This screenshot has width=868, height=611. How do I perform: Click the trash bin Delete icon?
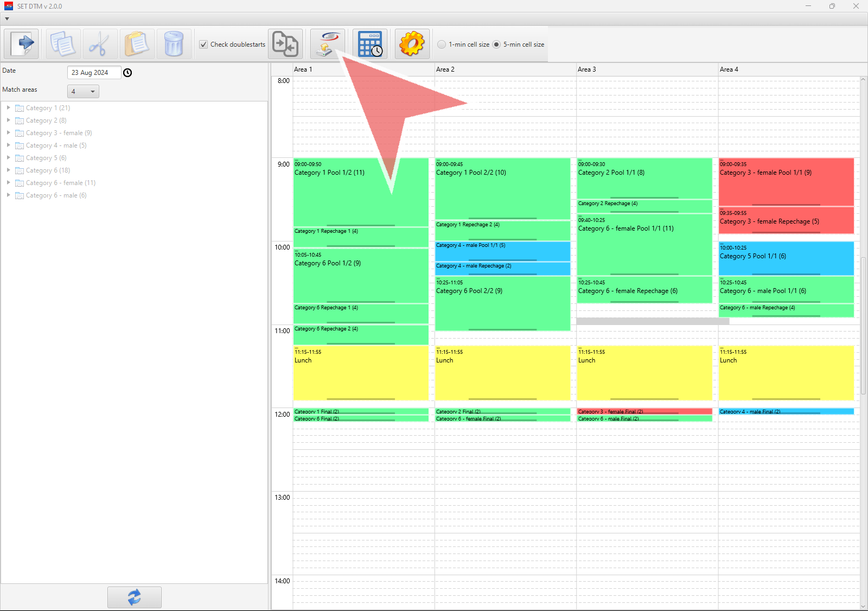click(174, 44)
